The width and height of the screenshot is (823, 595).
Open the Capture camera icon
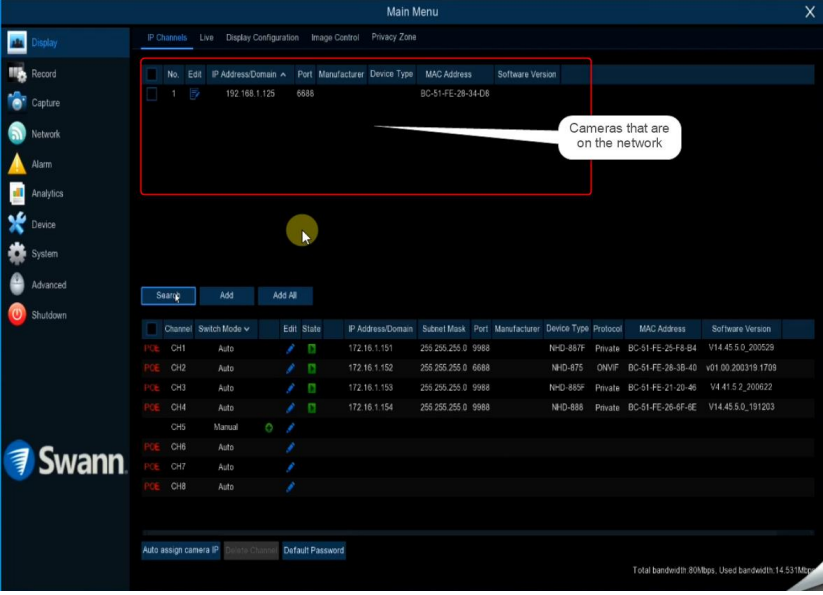click(x=17, y=103)
